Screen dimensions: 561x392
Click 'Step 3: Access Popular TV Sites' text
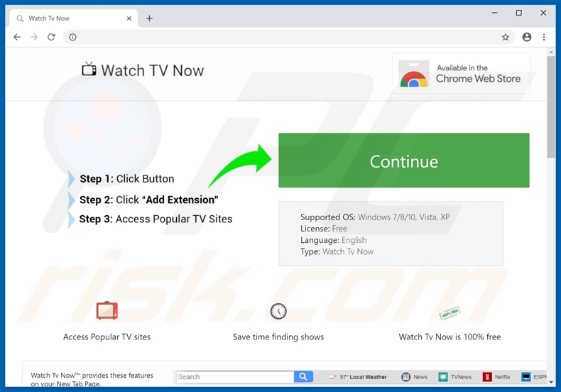pos(156,219)
